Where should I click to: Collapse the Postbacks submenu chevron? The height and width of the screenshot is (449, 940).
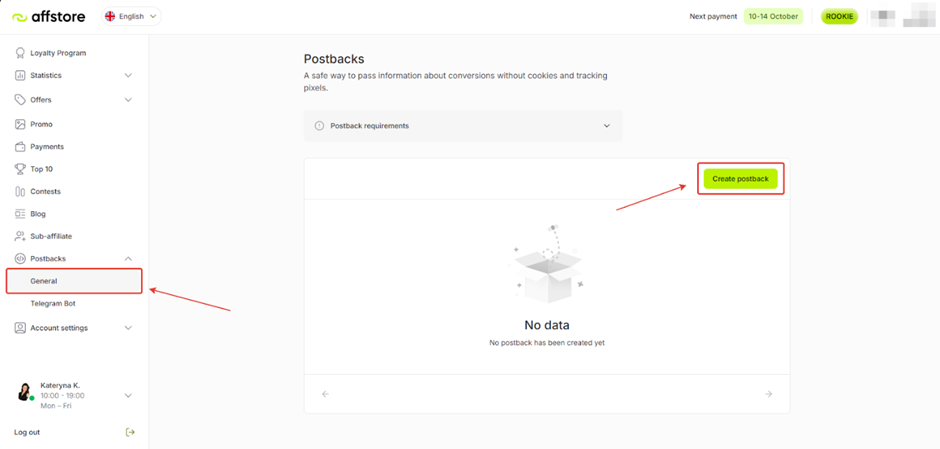point(128,259)
